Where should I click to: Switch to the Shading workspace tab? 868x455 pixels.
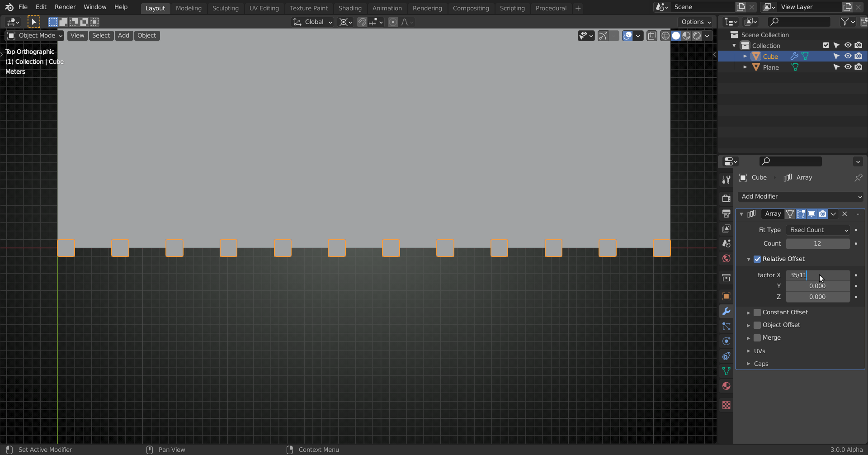(x=350, y=8)
